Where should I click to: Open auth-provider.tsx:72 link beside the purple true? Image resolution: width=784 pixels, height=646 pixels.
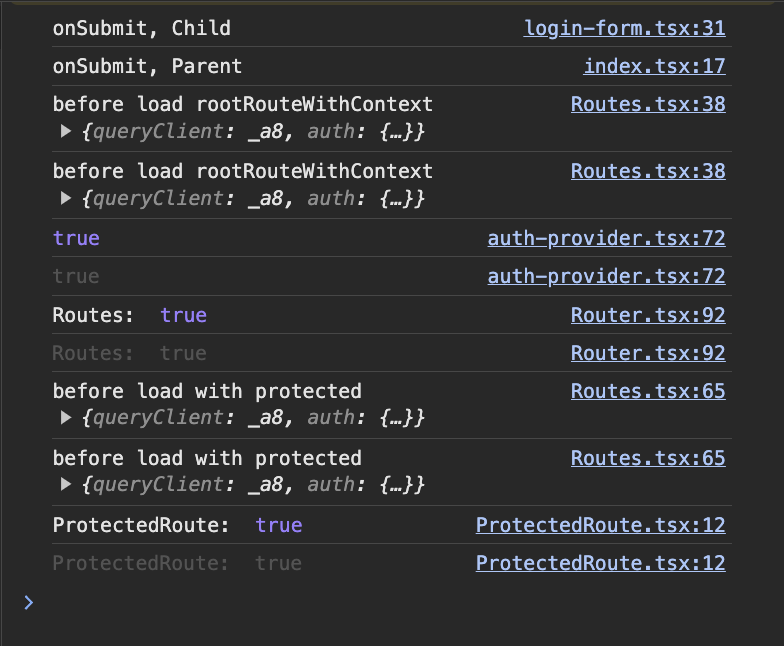pyautogui.click(x=606, y=238)
